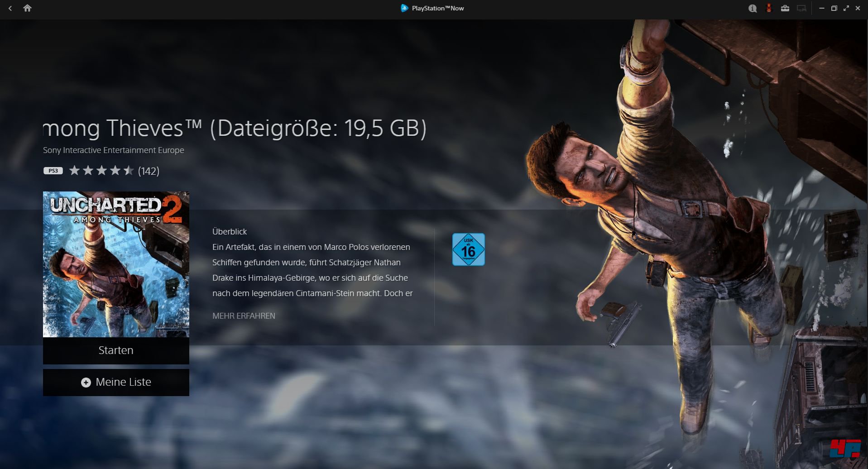Click the USK 16 age rating badge
This screenshot has width=868, height=469.
[x=469, y=249]
